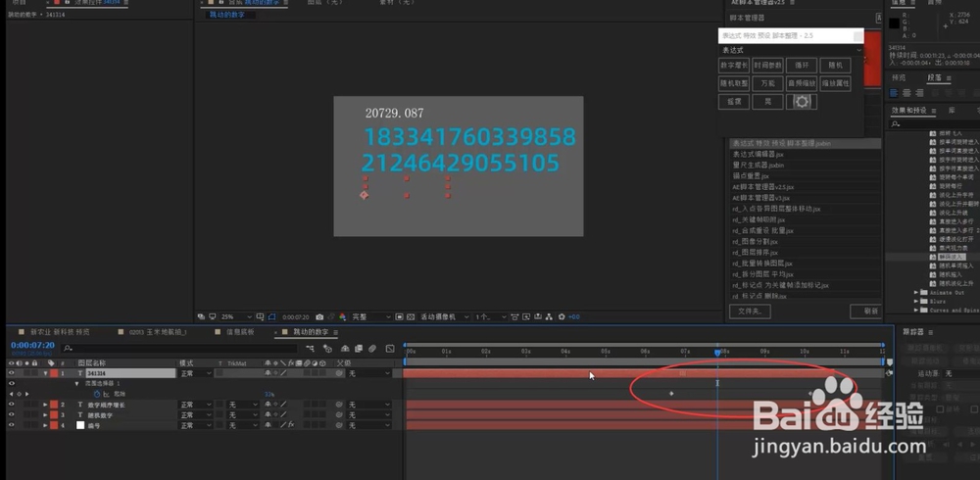Screen dimensions: 980x480
Task: Toggle add keyframe diamond on 起始 row
Action: tap(19, 395)
